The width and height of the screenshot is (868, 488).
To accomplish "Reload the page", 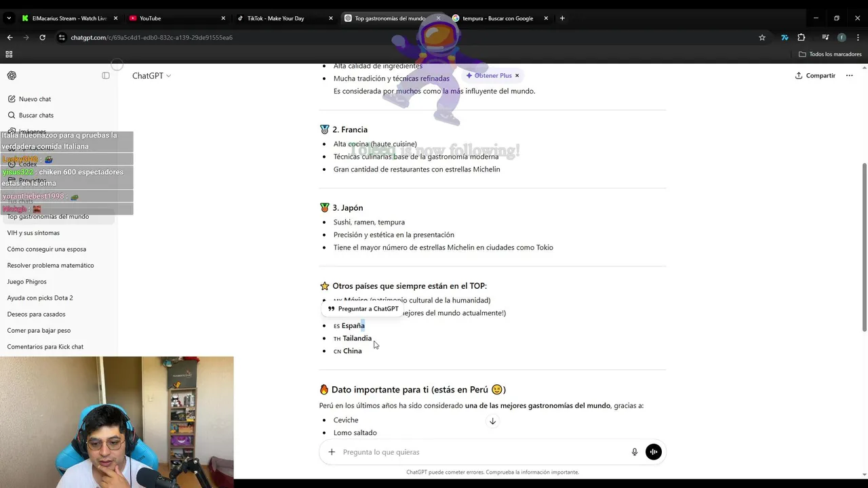I will 42,37.
